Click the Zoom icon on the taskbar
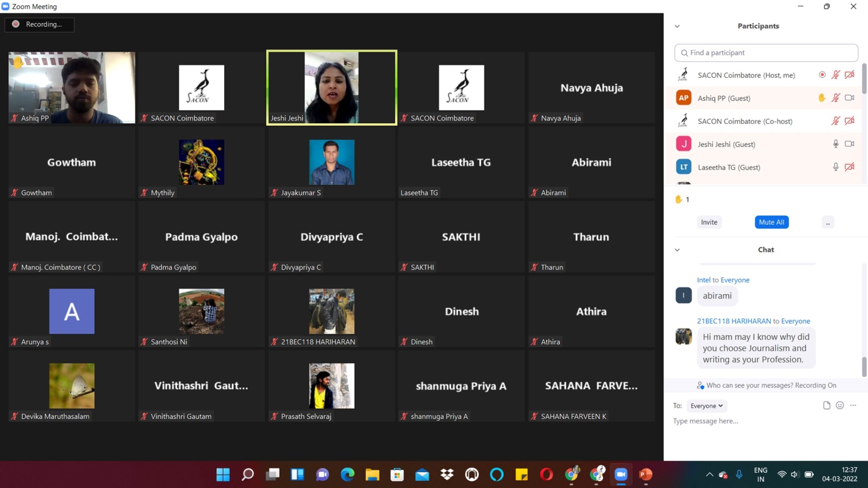The width and height of the screenshot is (868, 488). [621, 474]
